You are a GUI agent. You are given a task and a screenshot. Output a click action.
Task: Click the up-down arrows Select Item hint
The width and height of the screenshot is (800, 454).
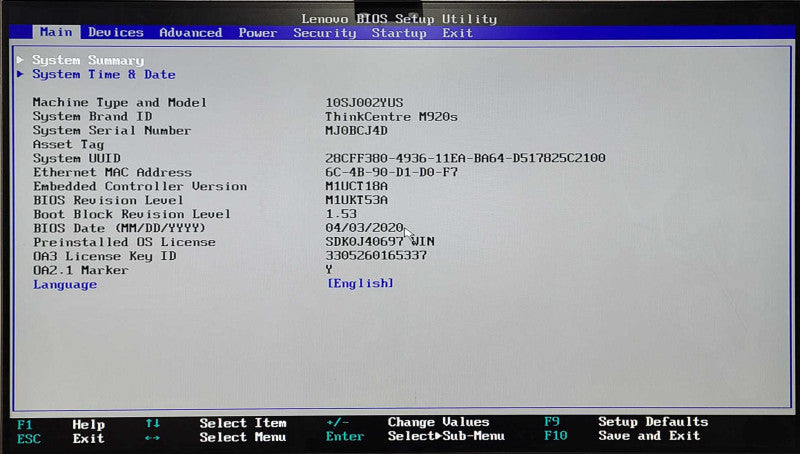pyautogui.click(x=216, y=423)
